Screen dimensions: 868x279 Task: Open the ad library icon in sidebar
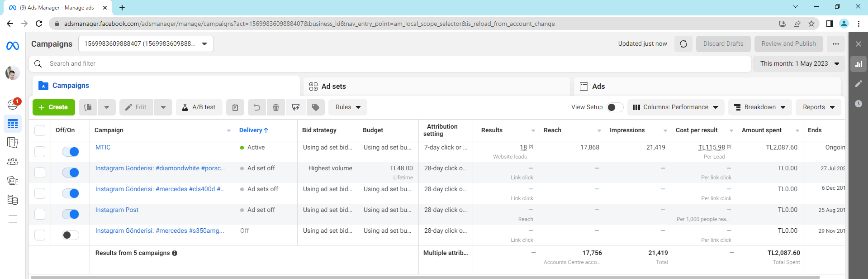[13, 181]
